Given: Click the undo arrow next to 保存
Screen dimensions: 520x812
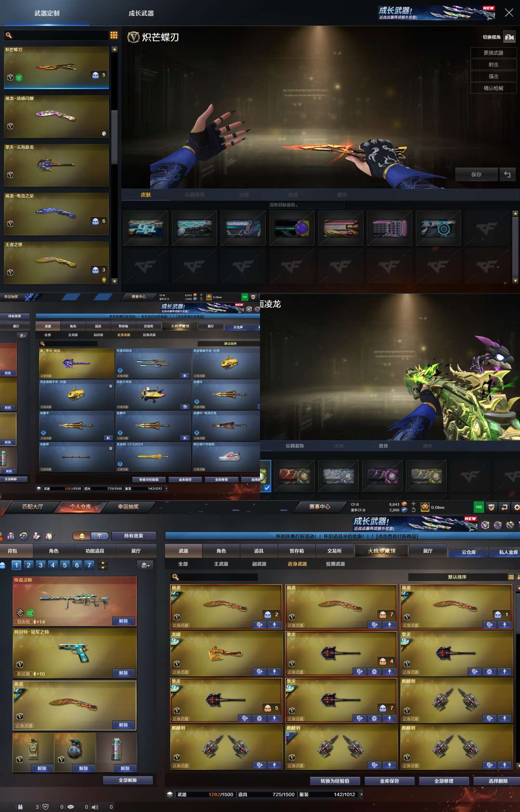Looking at the screenshot, I should pos(507,175).
